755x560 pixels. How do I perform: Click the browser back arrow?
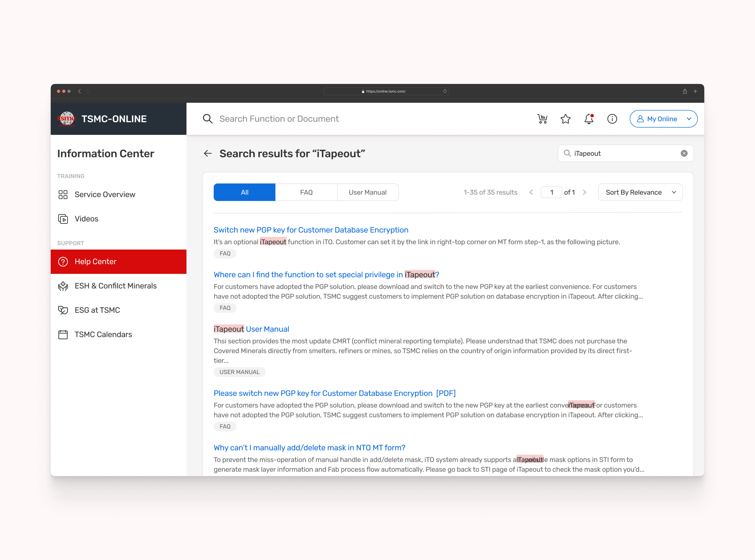coord(80,91)
